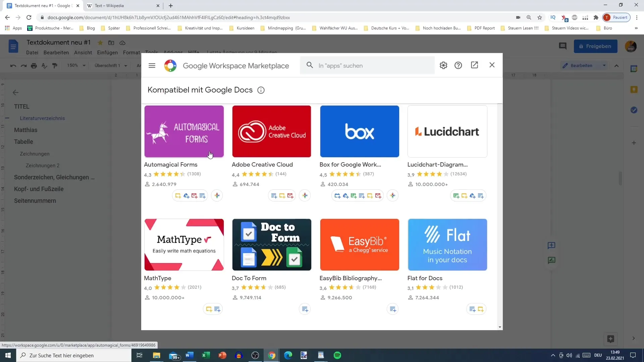
Task: Click the Docs compatibility icon under EasyBib
Action: tap(393, 309)
